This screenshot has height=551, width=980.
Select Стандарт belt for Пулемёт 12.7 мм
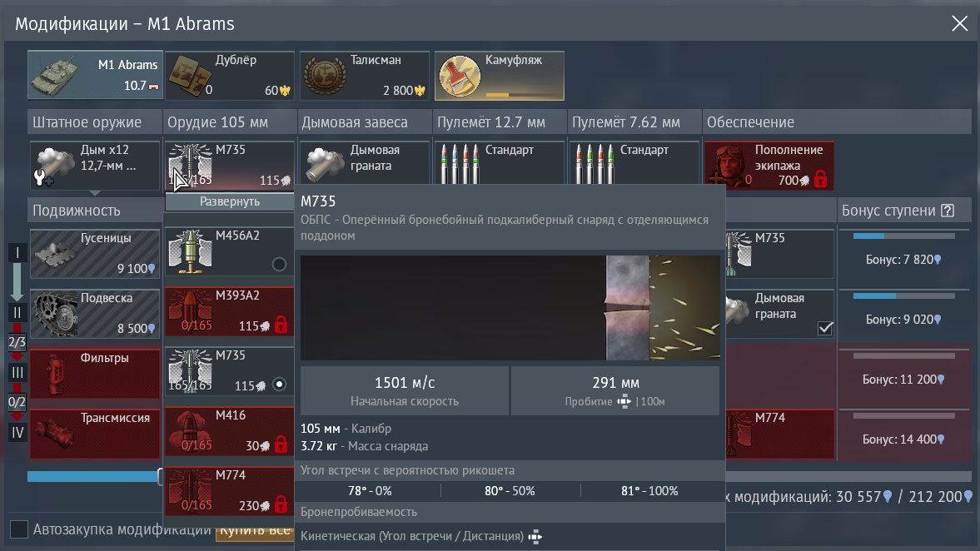point(500,162)
